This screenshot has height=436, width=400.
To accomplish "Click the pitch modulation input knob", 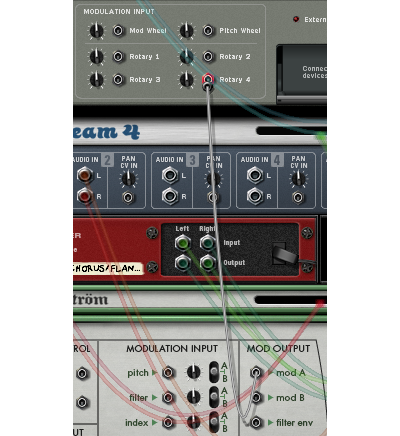I will pos(193,372).
